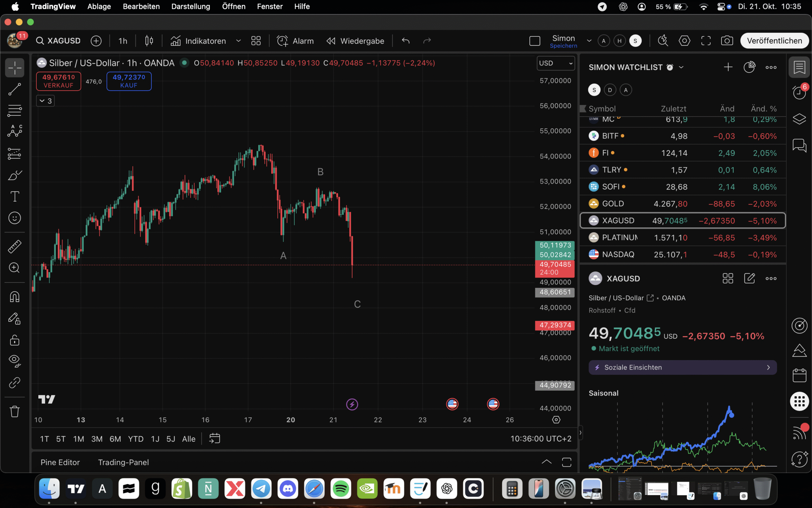Screen dimensions: 812x508
Task: Take a chart snapshot with camera icon
Action: click(x=727, y=41)
